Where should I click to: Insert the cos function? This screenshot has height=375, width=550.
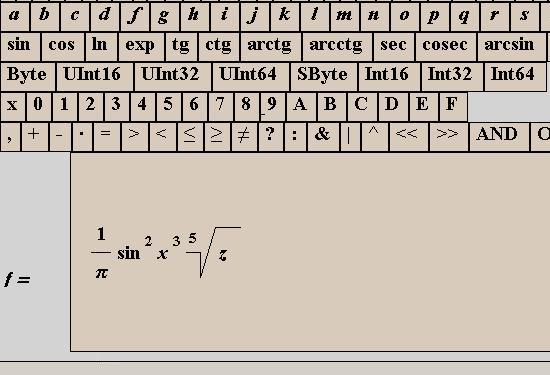(x=62, y=47)
